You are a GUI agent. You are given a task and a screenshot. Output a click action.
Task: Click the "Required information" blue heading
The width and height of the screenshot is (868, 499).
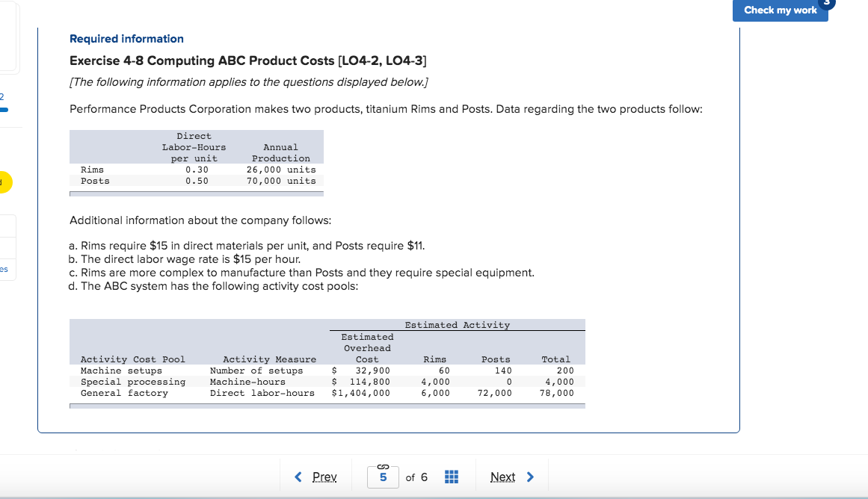click(126, 38)
